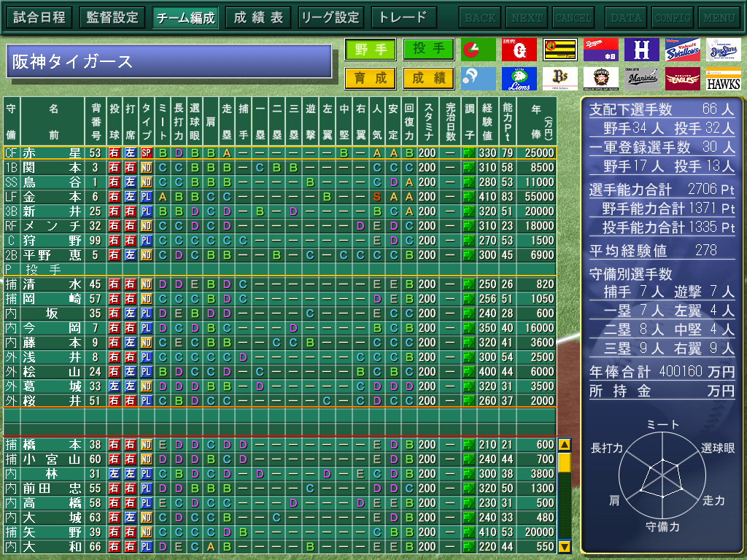747x560 pixels.
Task: Pick the purple H team logo
Action: (x=642, y=50)
